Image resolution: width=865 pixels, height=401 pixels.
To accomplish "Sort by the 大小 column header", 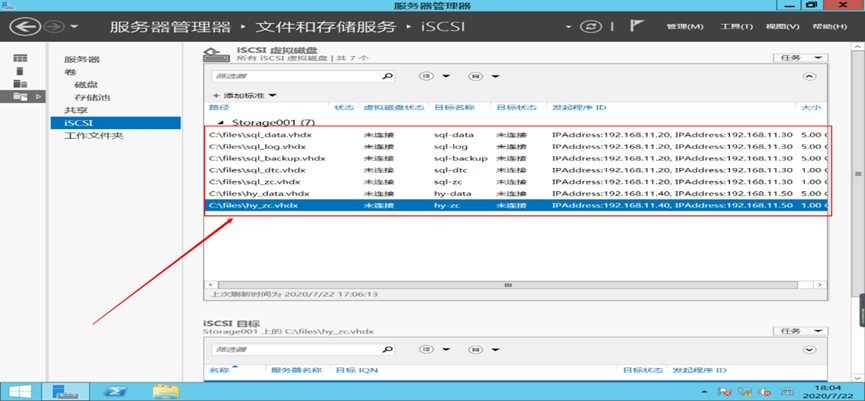I will 811,107.
